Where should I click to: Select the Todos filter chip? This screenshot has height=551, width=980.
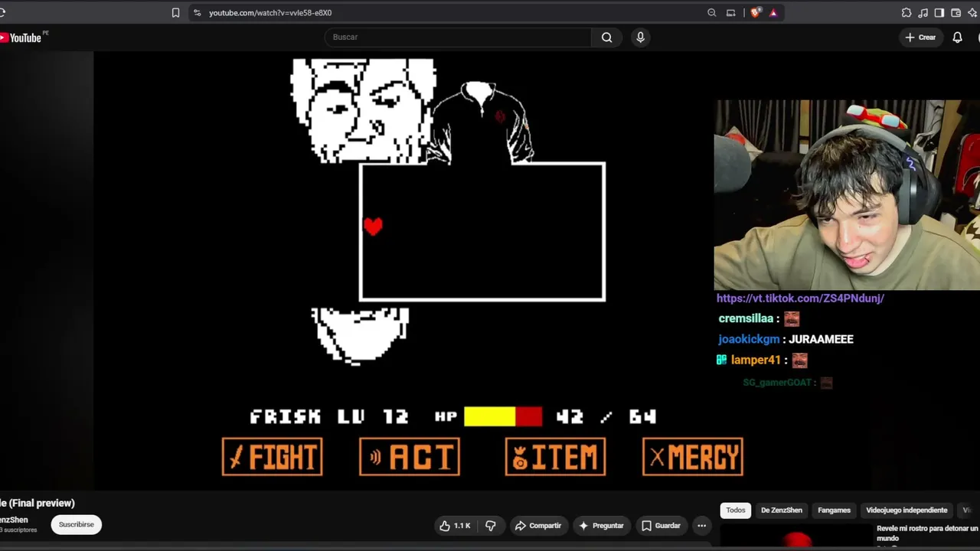[x=736, y=510]
